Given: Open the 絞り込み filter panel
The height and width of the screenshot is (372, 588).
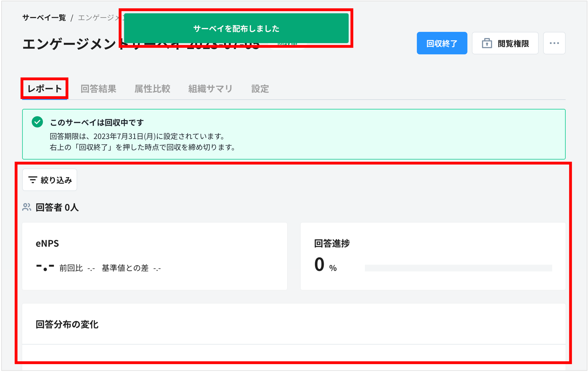Looking at the screenshot, I should click(x=49, y=180).
